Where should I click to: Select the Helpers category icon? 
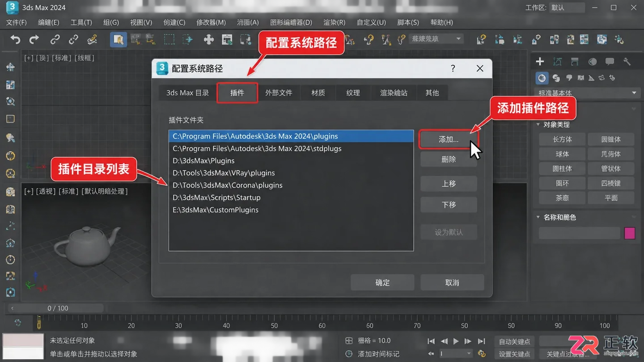tap(591, 78)
